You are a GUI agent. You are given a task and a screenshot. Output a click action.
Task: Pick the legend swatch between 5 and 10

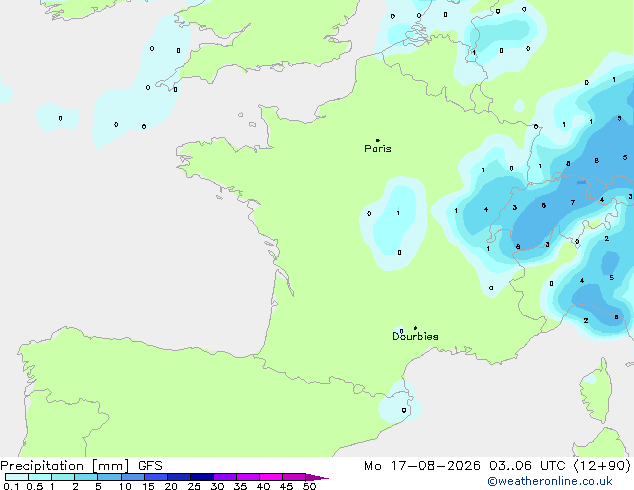point(109,477)
